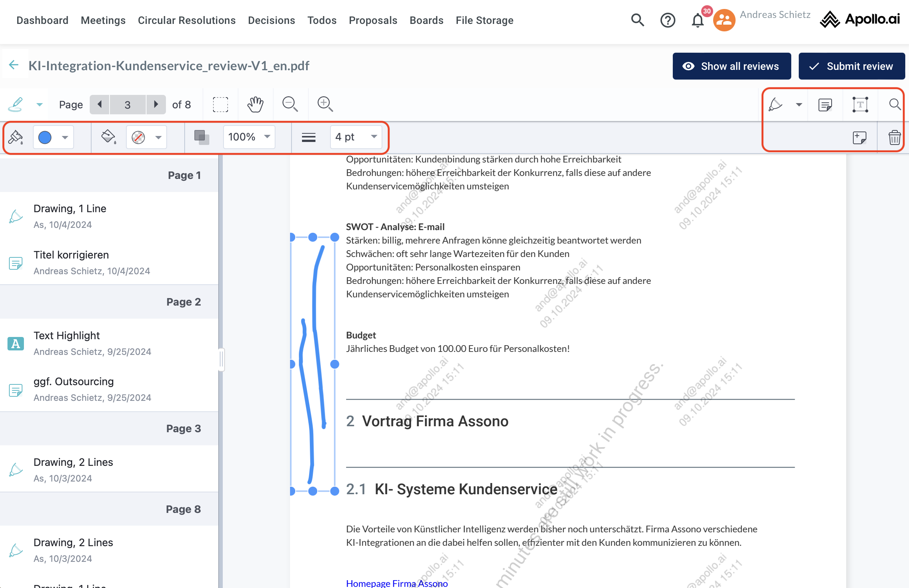
Task: Open Homepage Firma Assono link
Action: [x=397, y=583]
